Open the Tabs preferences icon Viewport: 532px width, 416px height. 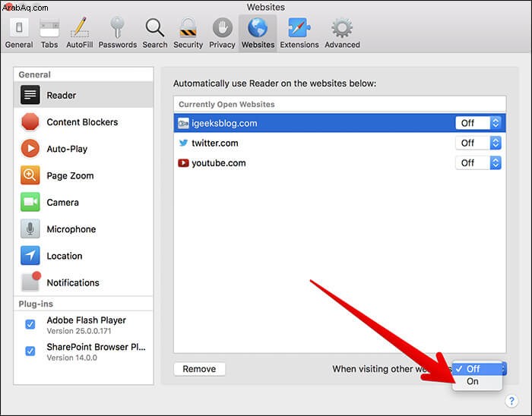(x=49, y=28)
